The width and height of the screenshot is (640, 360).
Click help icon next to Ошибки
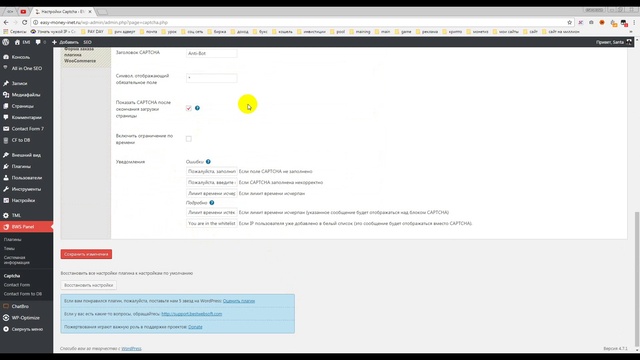pos(208,162)
